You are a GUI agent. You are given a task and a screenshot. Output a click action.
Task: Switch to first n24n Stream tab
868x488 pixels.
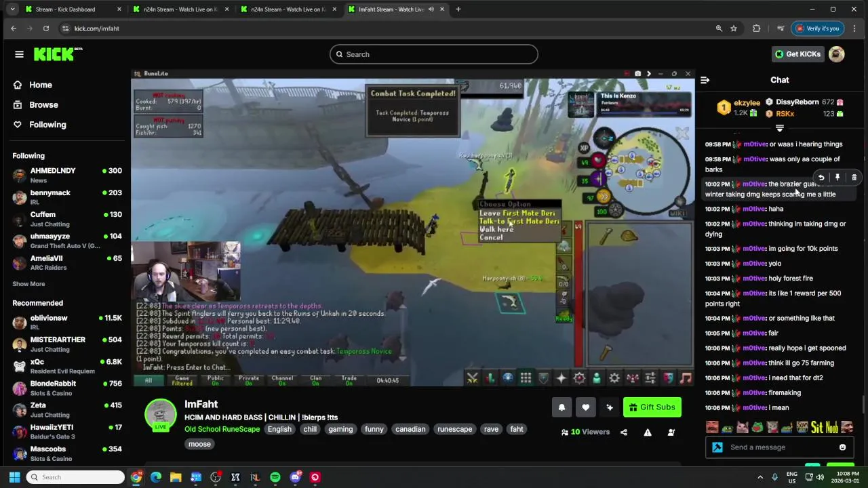click(180, 9)
